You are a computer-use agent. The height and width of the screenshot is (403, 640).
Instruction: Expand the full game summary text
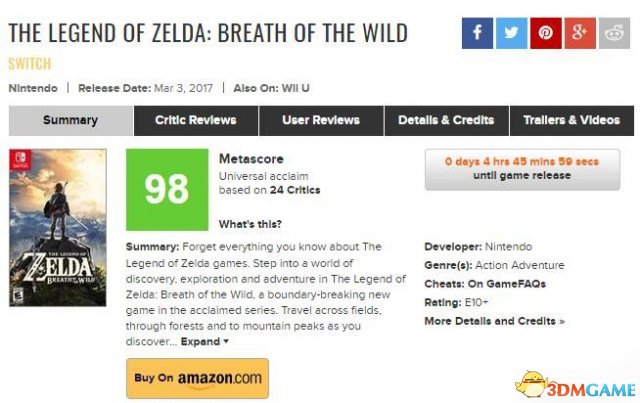point(204,341)
